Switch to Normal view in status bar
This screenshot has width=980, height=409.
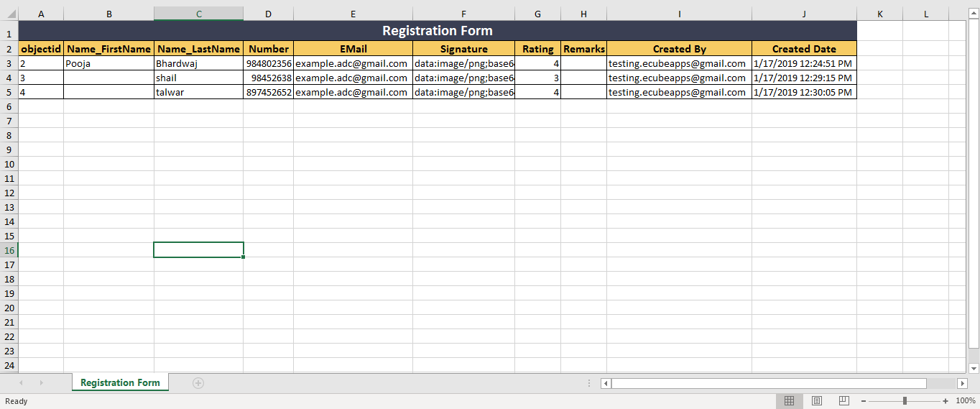pos(789,400)
